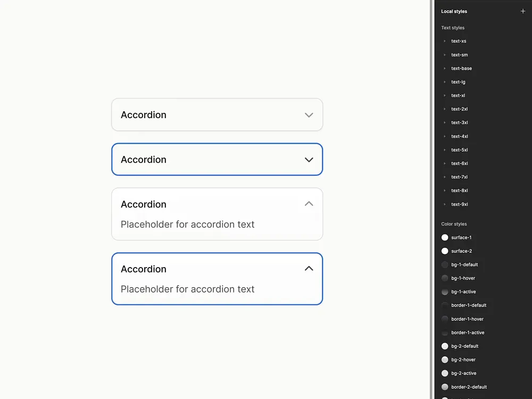Click the placeholder text in the third Accordion
Viewport: 532px width, 399px height.
[x=187, y=224]
